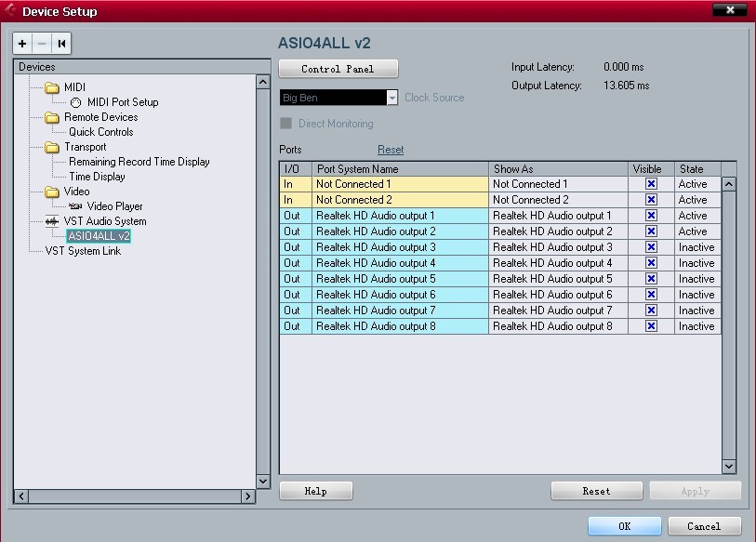Click the Show As column header
756x542 pixels.
click(558, 169)
